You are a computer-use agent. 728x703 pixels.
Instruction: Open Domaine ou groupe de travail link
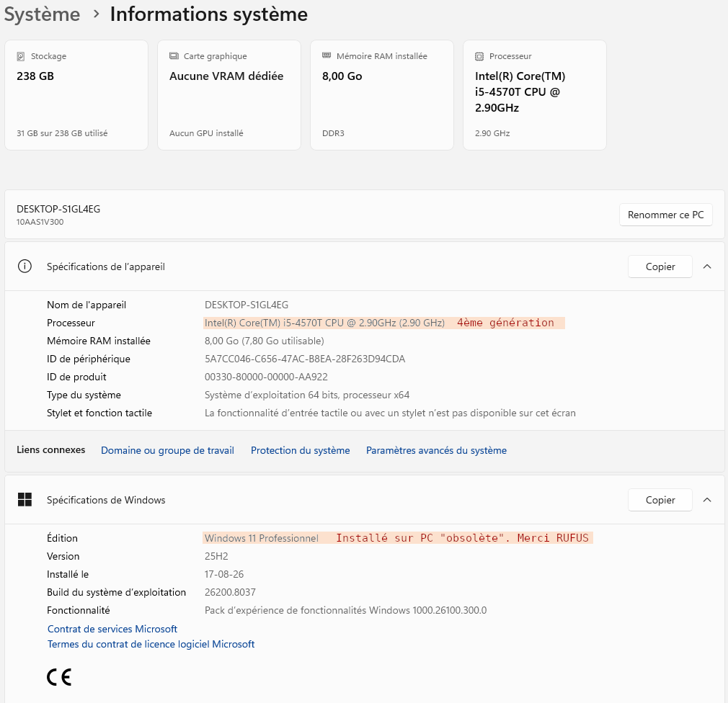pos(167,450)
